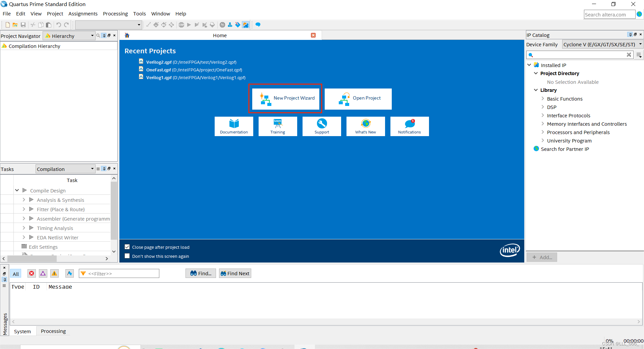Click the Find... button
The image size is (644, 349).
pyautogui.click(x=201, y=274)
